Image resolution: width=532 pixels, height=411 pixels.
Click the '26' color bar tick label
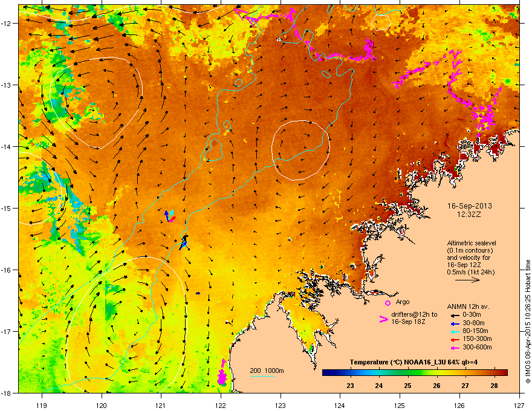click(436, 386)
